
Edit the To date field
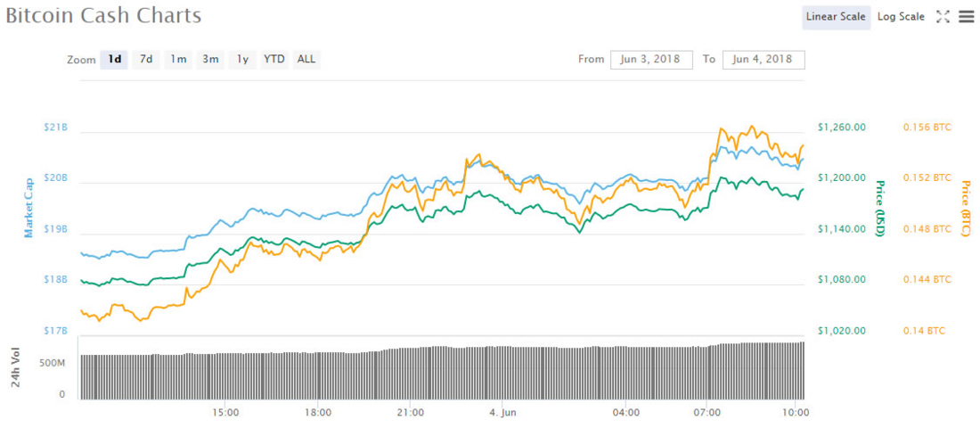pyautogui.click(x=764, y=60)
